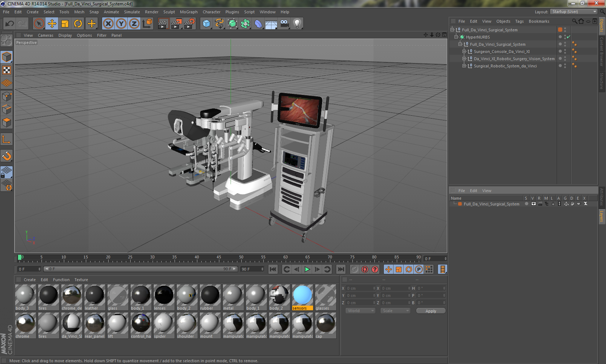The width and height of the screenshot is (606, 364).
Task: Expand Surgeon_Console_Da_Vinci_XI node
Action: 464,52
